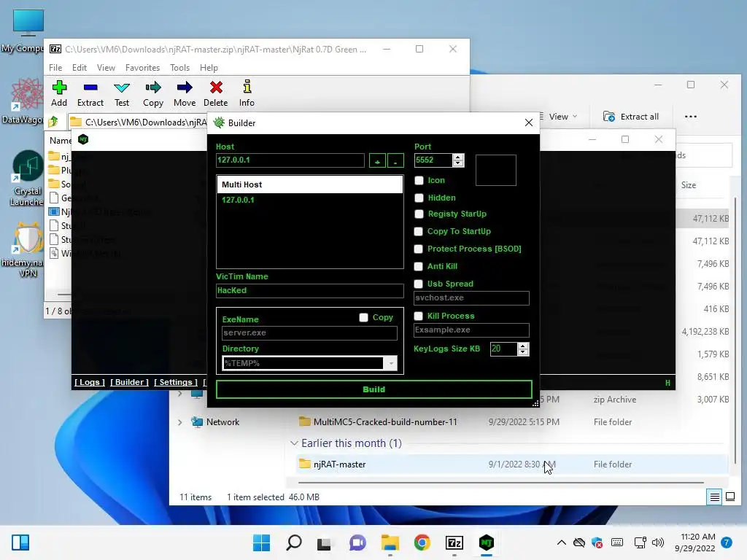747x560 pixels.
Task: Open the See more (…) menu in Explorer
Action: pyautogui.click(x=690, y=117)
